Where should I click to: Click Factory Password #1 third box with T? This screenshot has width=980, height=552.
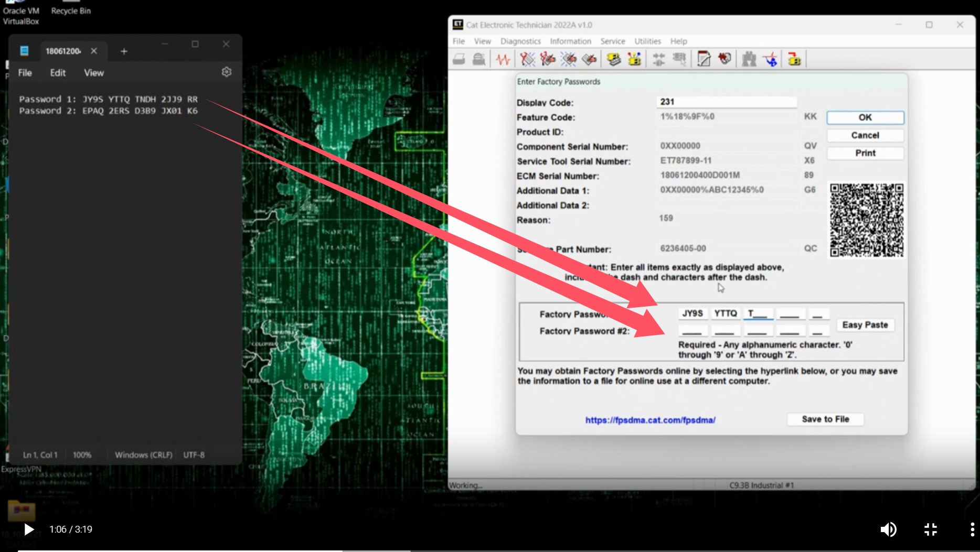pos(758,313)
